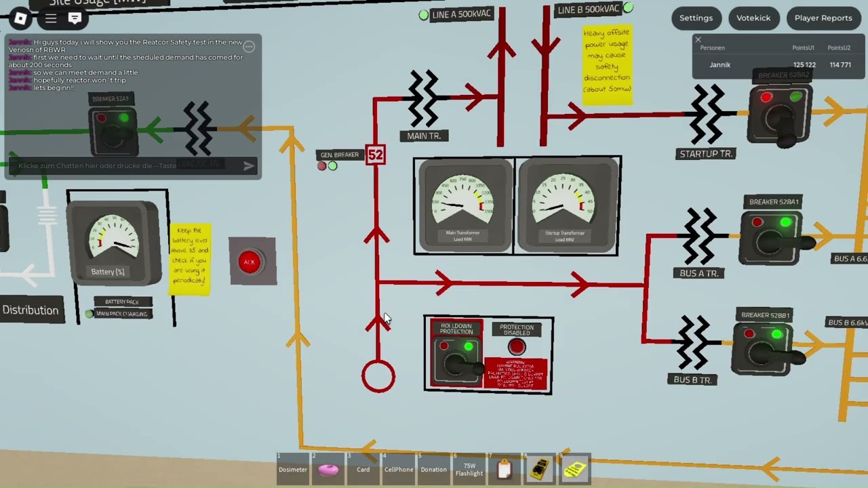This screenshot has width=868, height=488.
Task: Click the Bus A TR. transformer symbol
Action: 701,237
